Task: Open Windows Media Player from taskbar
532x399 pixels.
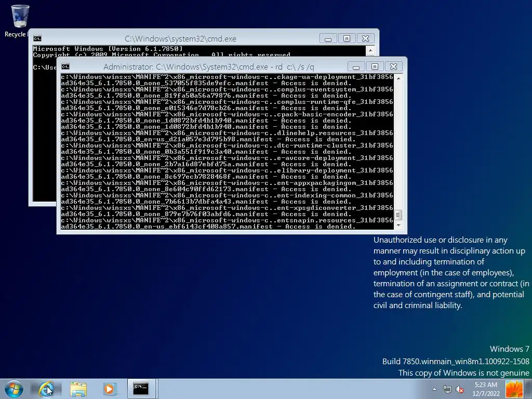Action: pos(110,389)
